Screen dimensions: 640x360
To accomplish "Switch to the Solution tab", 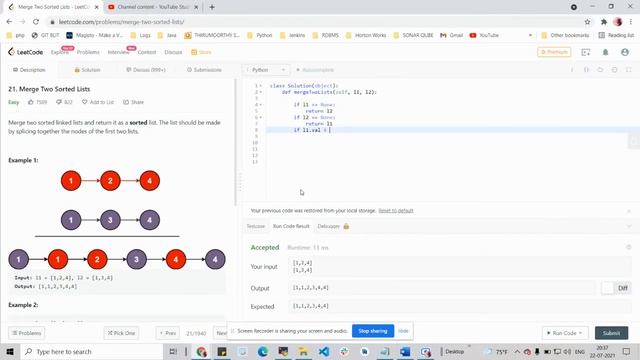I will (x=87, y=70).
